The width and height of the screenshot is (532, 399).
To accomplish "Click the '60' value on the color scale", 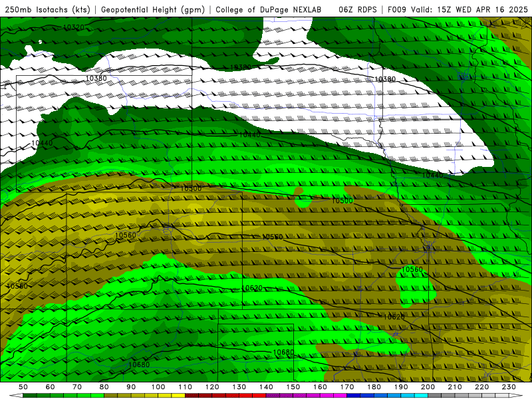I will (51, 387).
